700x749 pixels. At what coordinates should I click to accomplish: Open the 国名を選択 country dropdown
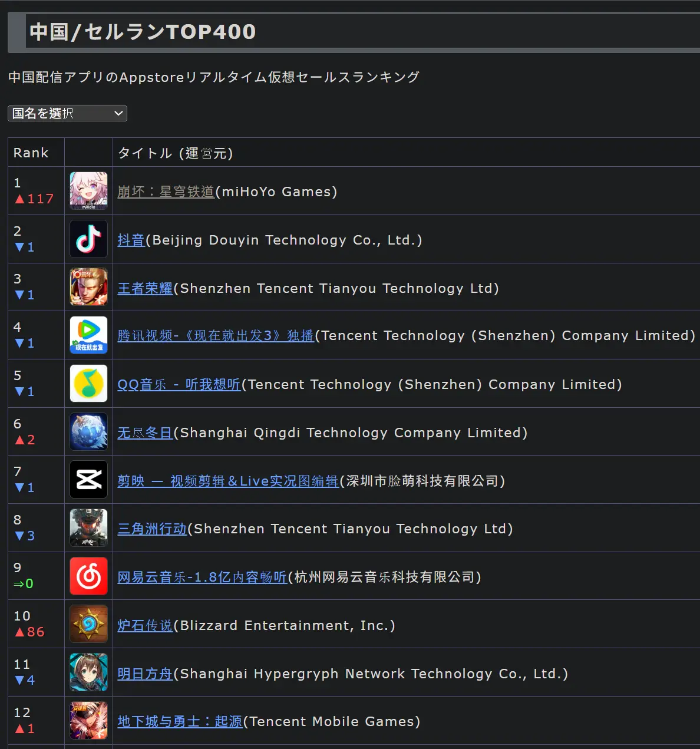67,113
